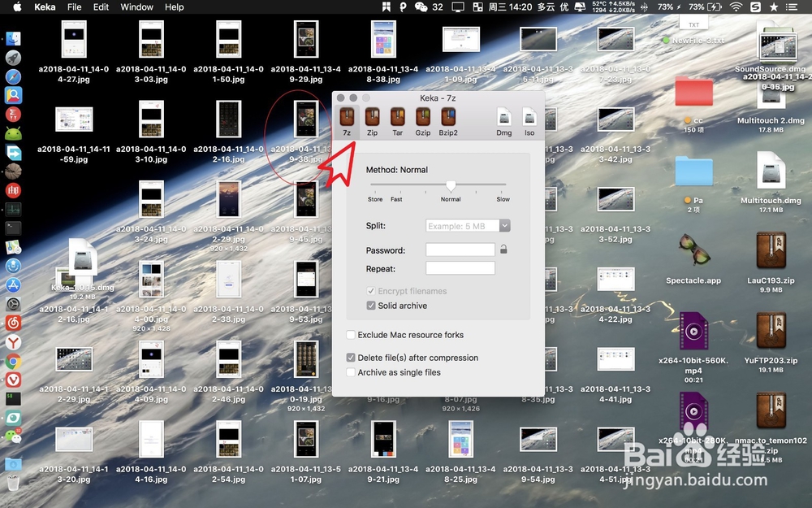Click the password lock icon
Image resolution: width=812 pixels, height=508 pixels.
503,250
